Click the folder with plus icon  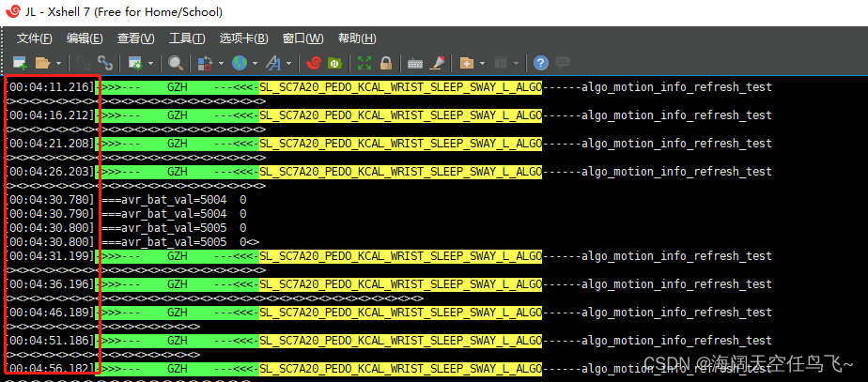pyautogui.click(x=467, y=63)
